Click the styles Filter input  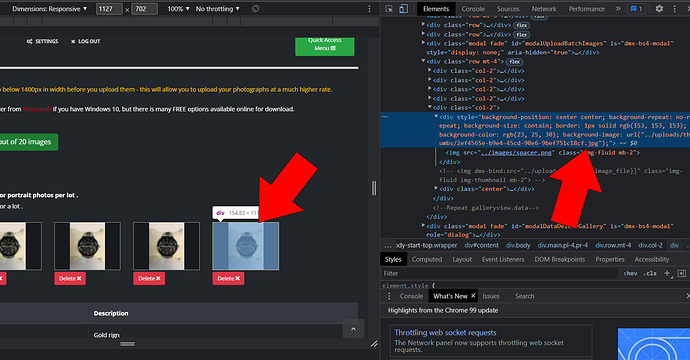click(499, 273)
